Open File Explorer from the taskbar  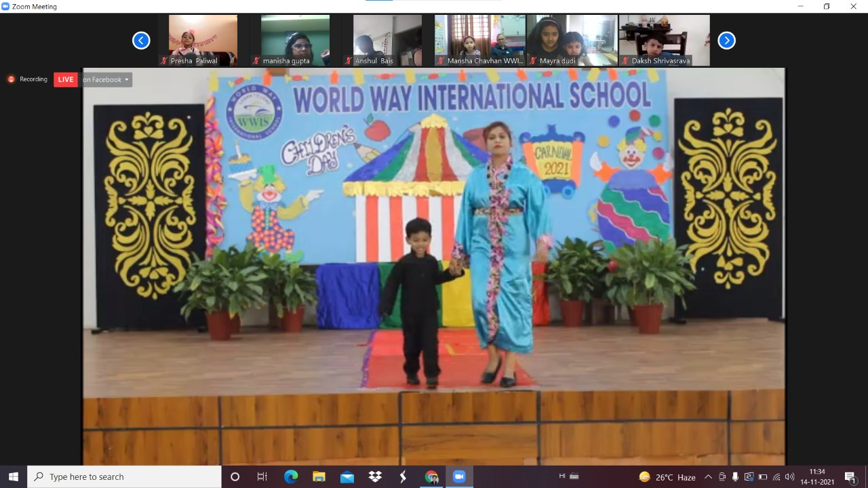[319, 476]
